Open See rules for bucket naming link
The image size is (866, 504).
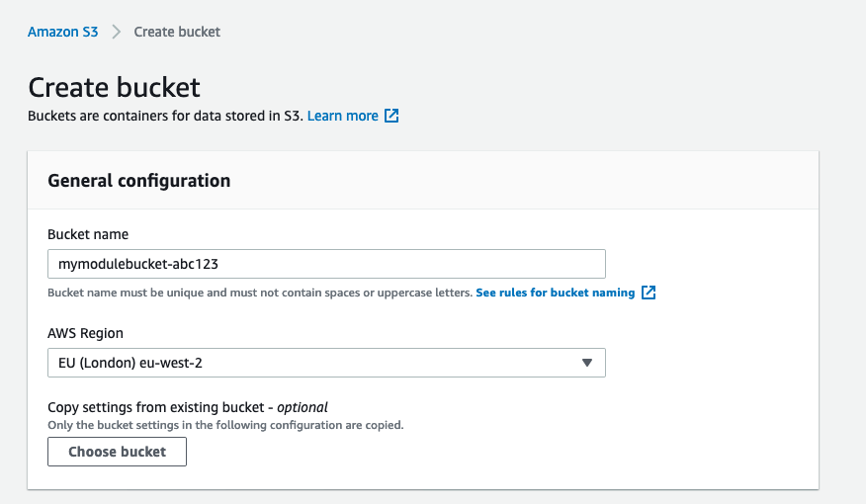(x=555, y=293)
